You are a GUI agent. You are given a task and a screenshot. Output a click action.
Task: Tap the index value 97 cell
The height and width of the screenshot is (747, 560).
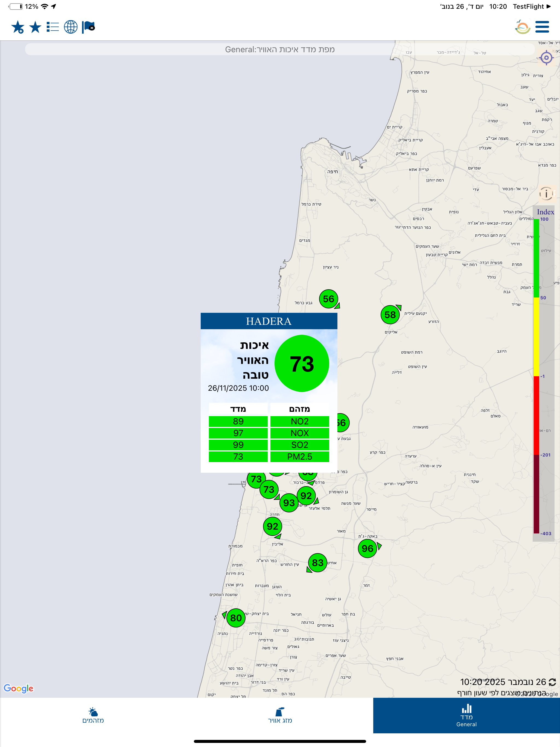coord(238,433)
